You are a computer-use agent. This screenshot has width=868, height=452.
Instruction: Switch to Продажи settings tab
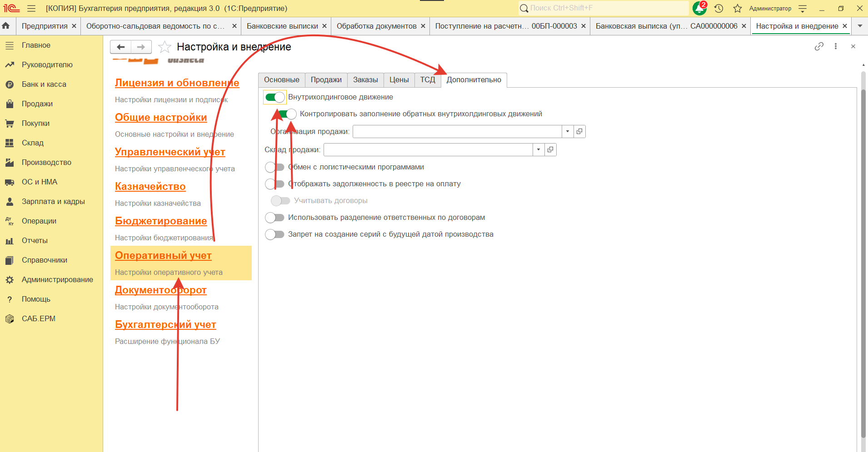(x=326, y=80)
